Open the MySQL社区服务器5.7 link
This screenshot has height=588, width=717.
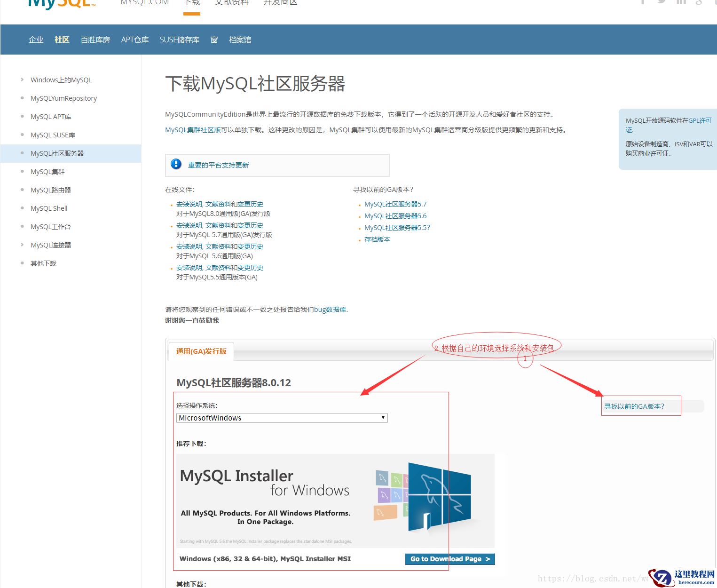(x=395, y=204)
